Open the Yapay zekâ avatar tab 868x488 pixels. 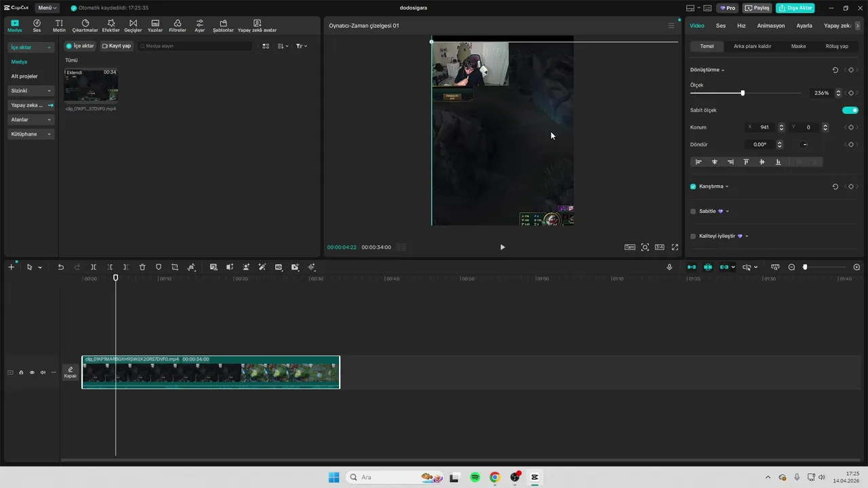click(257, 26)
